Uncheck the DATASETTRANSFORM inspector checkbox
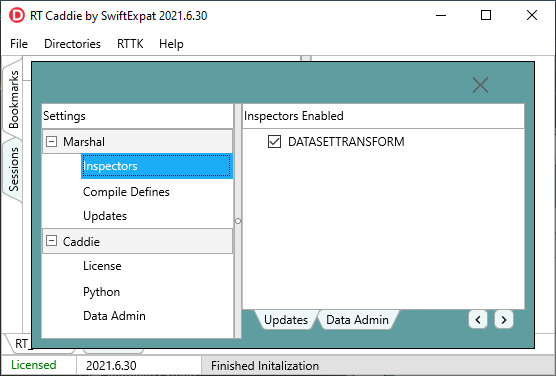This screenshot has width=556, height=376. [274, 142]
